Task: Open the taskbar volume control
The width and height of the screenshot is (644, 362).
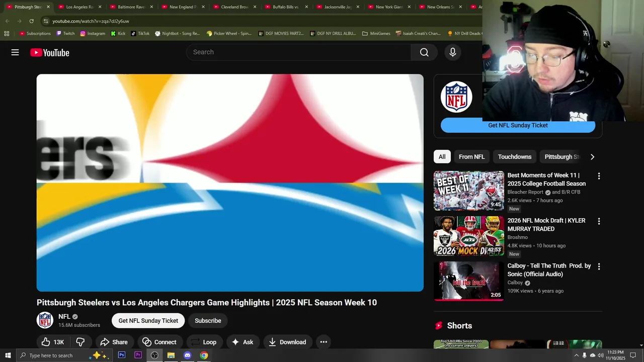Action: pos(600,355)
